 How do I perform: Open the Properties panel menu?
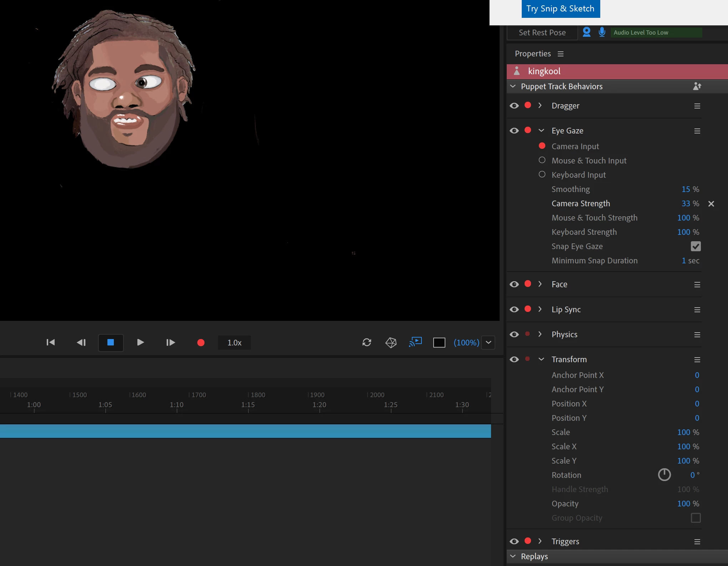pyautogui.click(x=561, y=54)
